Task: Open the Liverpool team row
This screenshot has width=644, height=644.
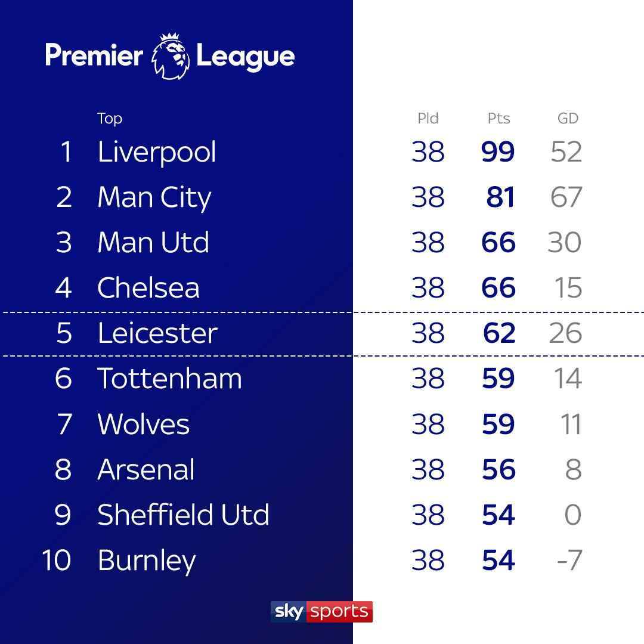Action: point(322,151)
